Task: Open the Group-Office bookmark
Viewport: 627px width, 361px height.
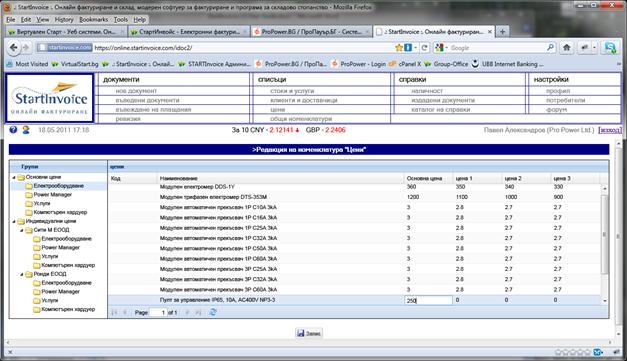Action: (446, 64)
